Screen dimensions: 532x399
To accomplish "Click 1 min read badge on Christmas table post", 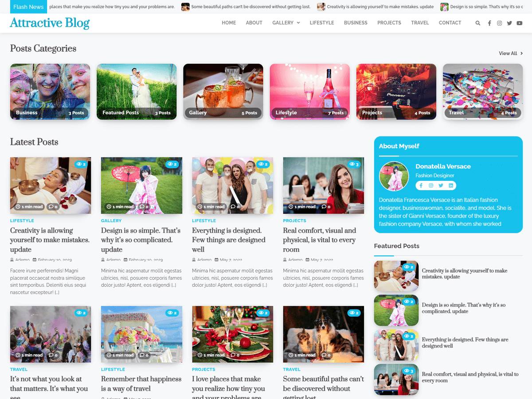I will coord(211,355).
